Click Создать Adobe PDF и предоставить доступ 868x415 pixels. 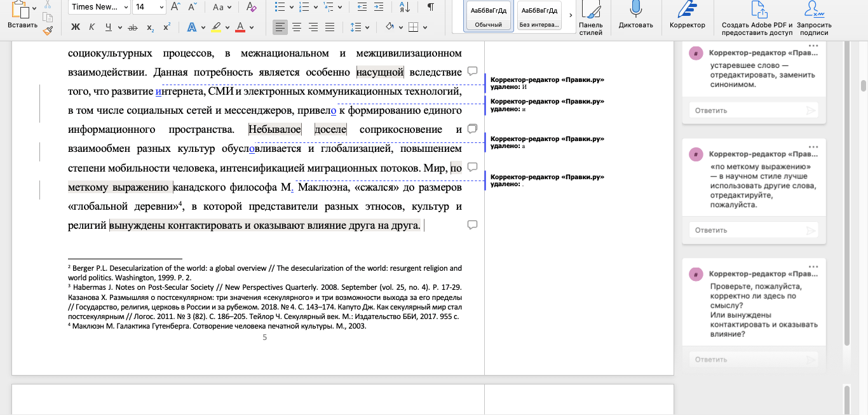757,18
